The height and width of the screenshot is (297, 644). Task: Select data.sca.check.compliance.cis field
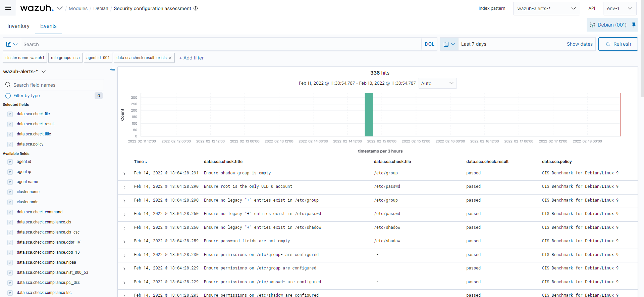44,222
